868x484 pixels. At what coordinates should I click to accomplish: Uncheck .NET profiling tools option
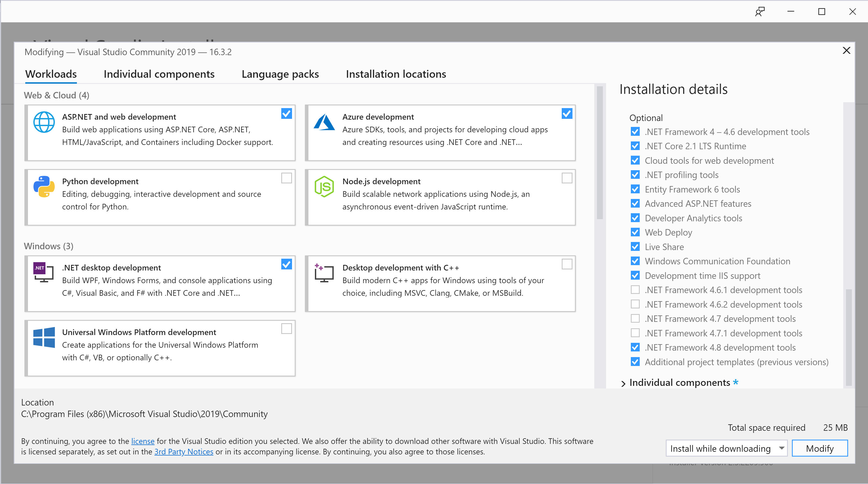635,175
